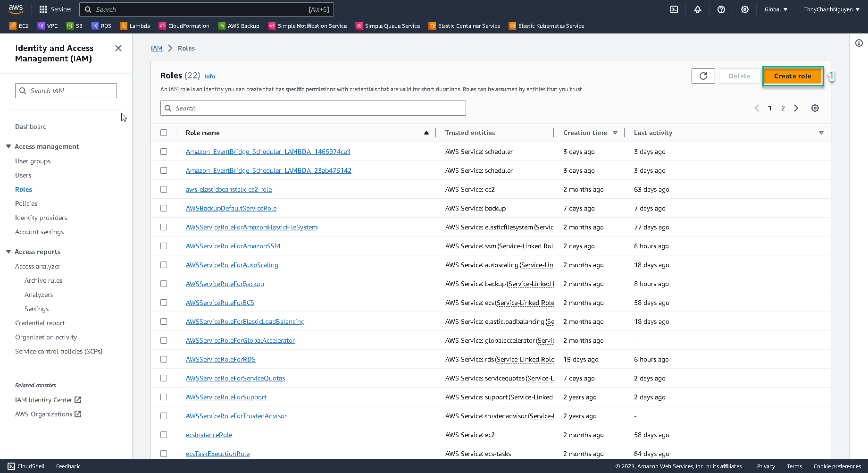This screenshot has height=473, width=868.
Task: Open the AWS home logo
Action: point(16,9)
